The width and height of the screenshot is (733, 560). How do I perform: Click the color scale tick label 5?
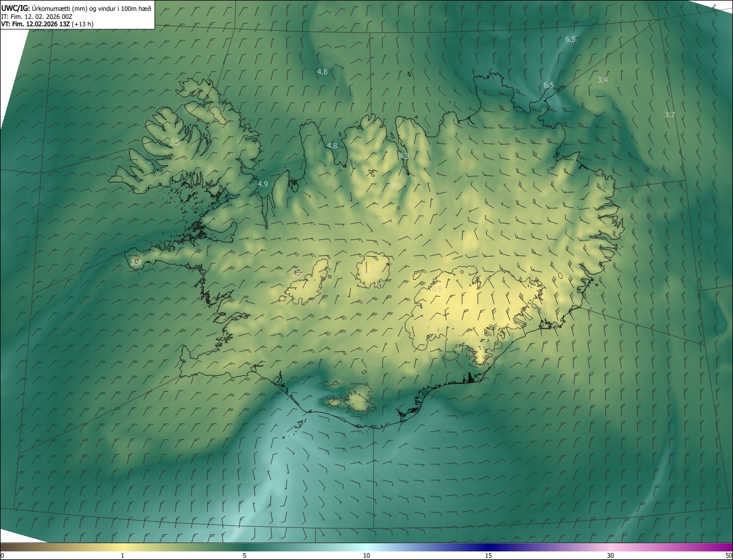[x=245, y=555]
